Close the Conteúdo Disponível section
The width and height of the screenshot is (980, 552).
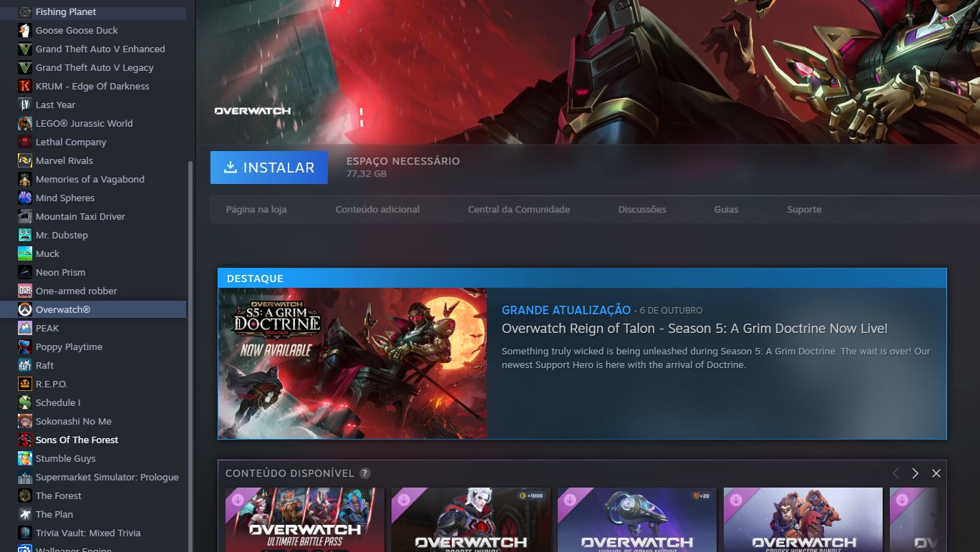point(936,473)
